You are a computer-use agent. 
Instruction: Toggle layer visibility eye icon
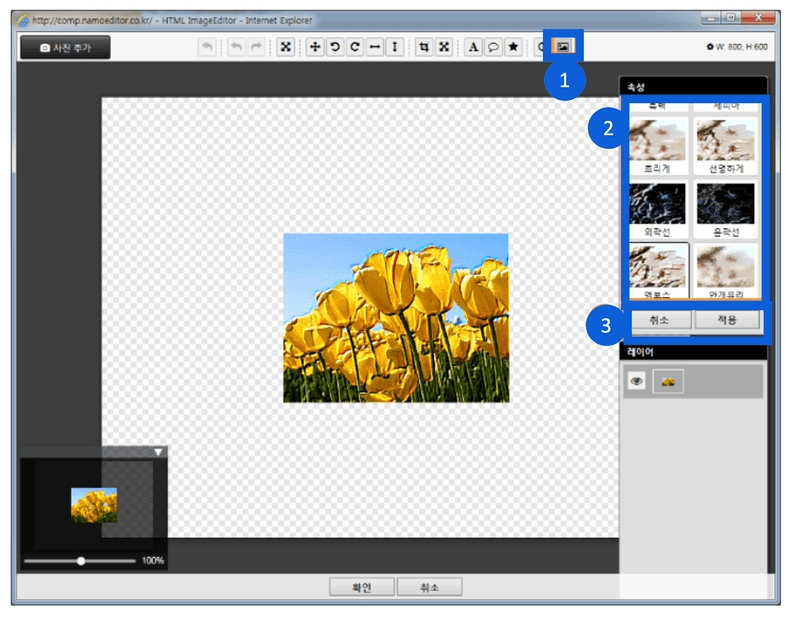[636, 381]
